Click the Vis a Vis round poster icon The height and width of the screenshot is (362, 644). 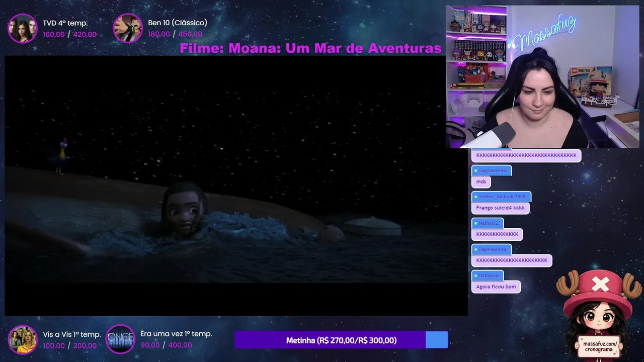click(23, 339)
